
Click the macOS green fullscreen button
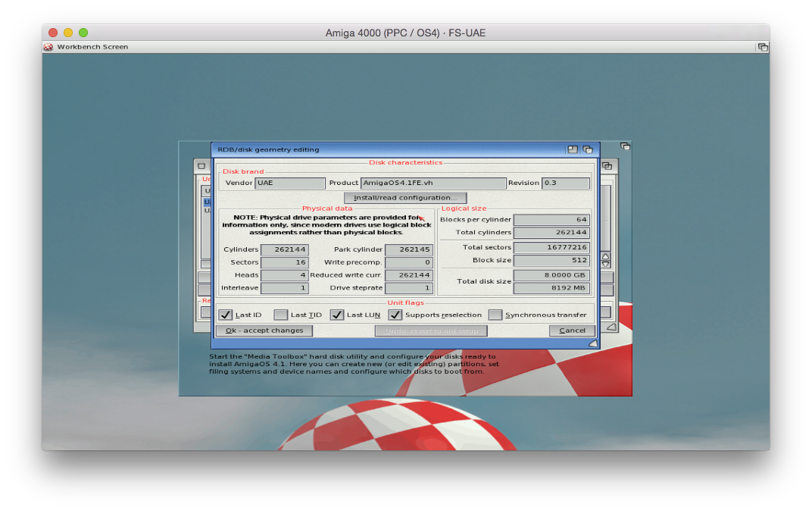pos(83,33)
